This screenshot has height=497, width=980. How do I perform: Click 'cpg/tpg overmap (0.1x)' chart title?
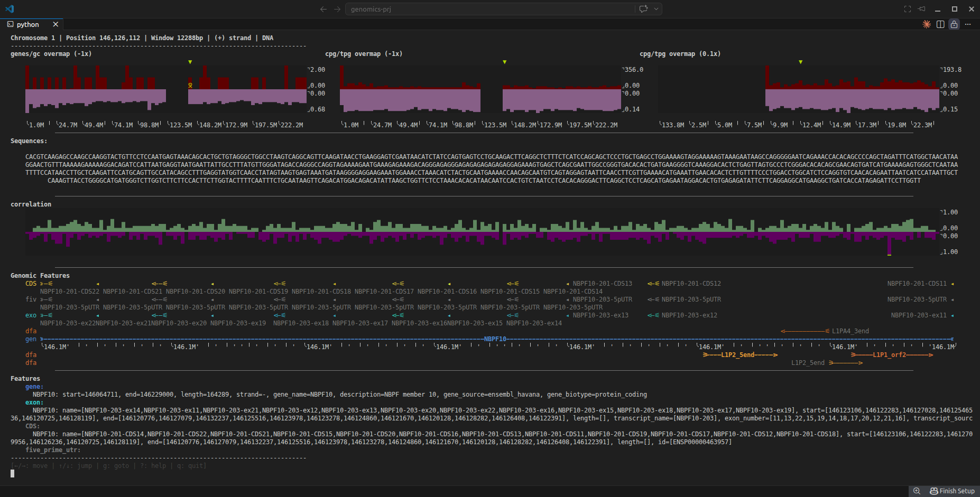click(680, 54)
